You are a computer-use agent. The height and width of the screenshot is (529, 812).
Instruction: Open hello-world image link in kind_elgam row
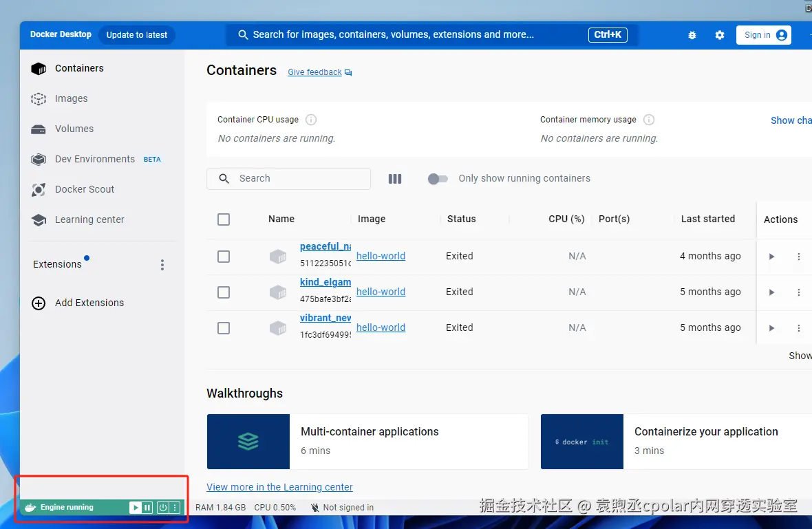[381, 292]
